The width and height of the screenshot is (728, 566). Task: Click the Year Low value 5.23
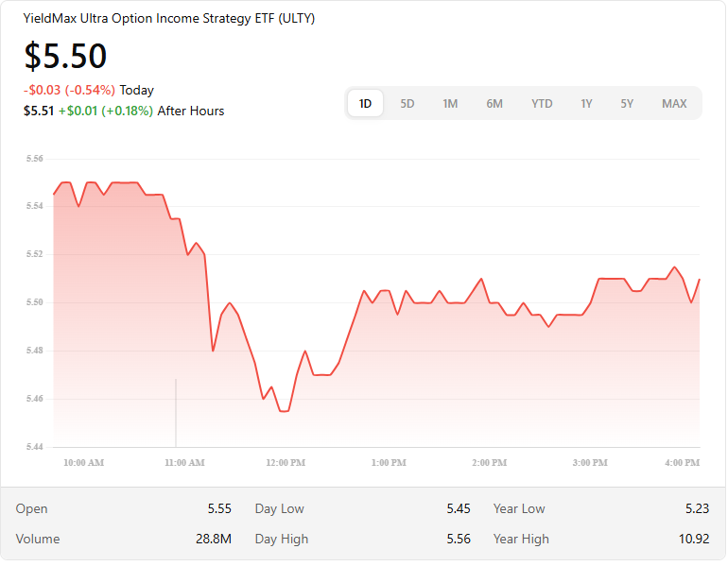click(x=697, y=508)
